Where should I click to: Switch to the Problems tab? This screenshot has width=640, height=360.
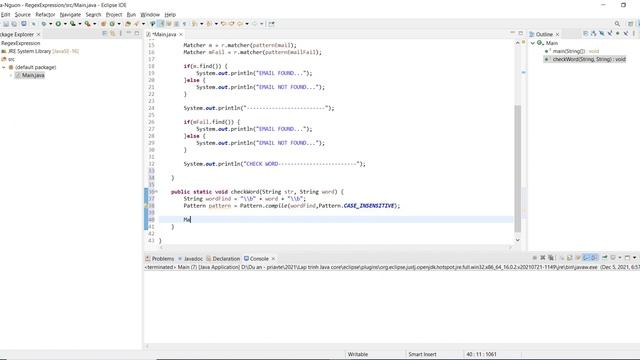(x=160, y=259)
